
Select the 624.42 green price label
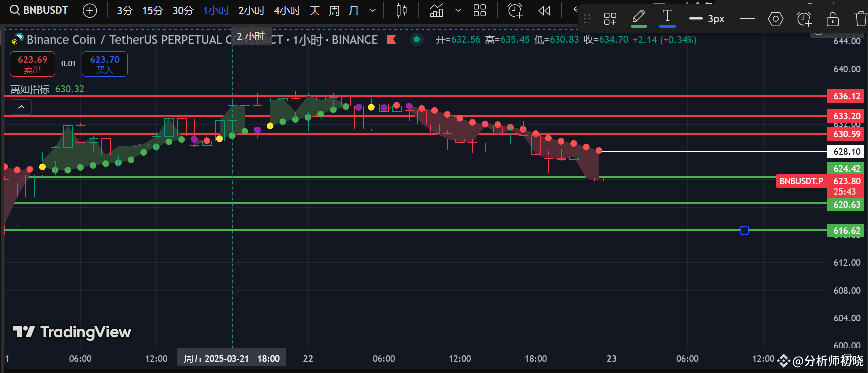pos(847,169)
